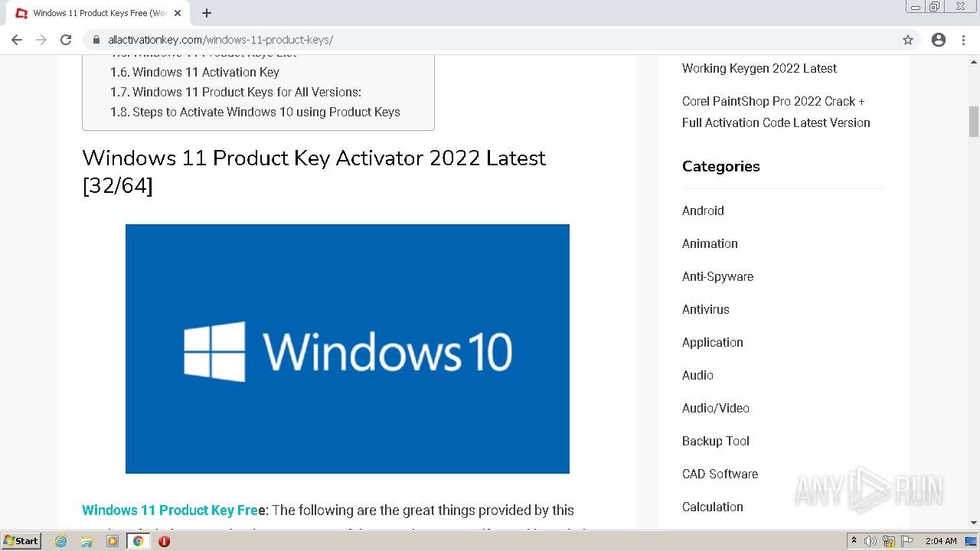
Task: Open the Anti-Spyware category
Action: point(717,276)
